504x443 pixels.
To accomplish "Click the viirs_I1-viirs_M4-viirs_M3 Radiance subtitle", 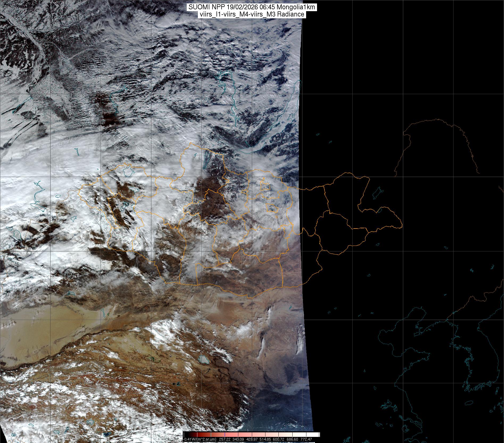I will click(252, 14).
